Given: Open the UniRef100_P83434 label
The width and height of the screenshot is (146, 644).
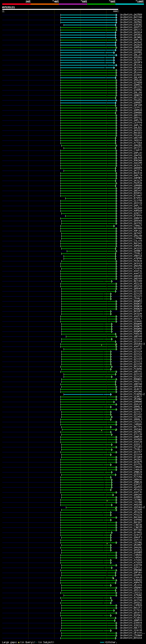Looking at the screenshot, I should tap(131, 261).
